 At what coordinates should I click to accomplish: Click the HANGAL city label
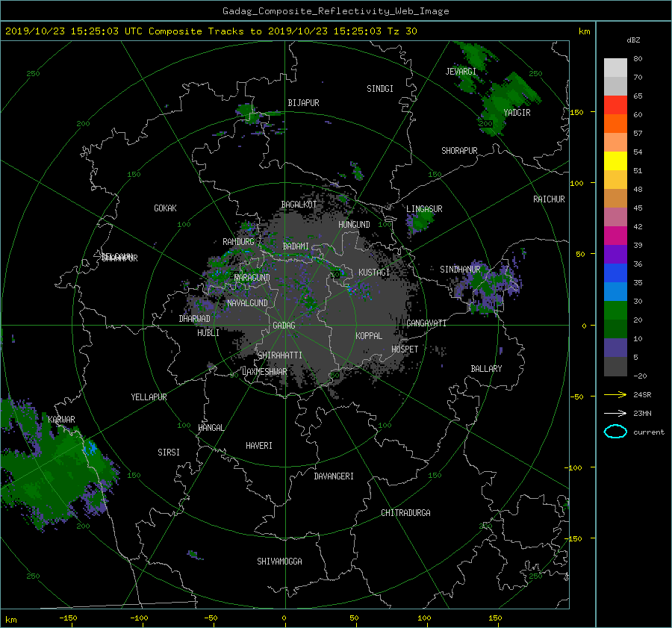211,428
